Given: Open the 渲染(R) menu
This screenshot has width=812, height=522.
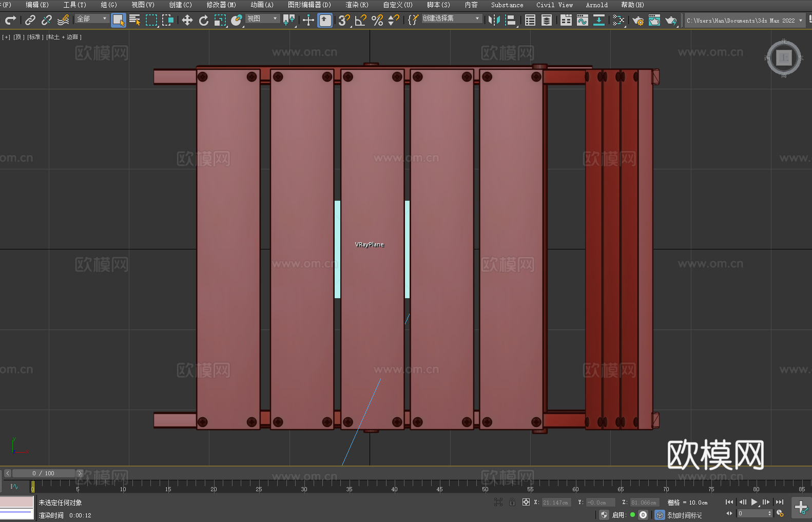Looking at the screenshot, I should 357,5.
